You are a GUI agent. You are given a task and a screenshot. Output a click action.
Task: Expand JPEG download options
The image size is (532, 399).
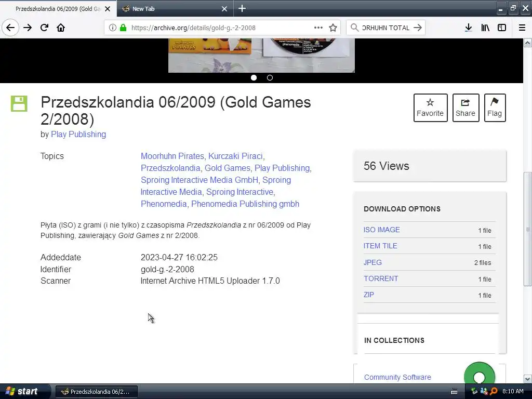(373, 262)
